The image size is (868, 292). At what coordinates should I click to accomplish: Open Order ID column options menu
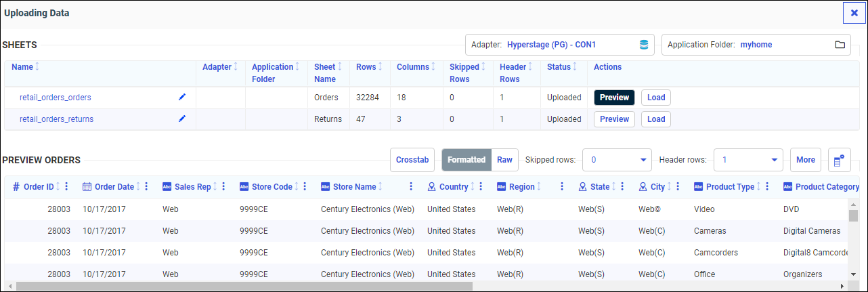click(x=66, y=187)
